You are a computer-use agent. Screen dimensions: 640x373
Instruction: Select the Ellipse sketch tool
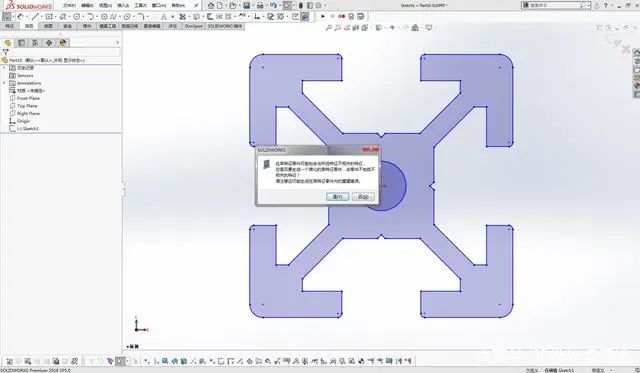point(127,17)
